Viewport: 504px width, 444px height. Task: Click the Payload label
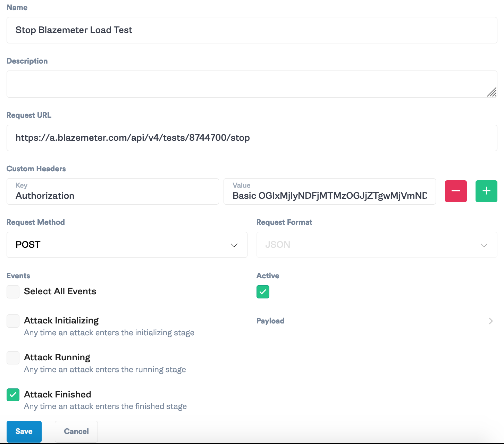click(x=270, y=321)
